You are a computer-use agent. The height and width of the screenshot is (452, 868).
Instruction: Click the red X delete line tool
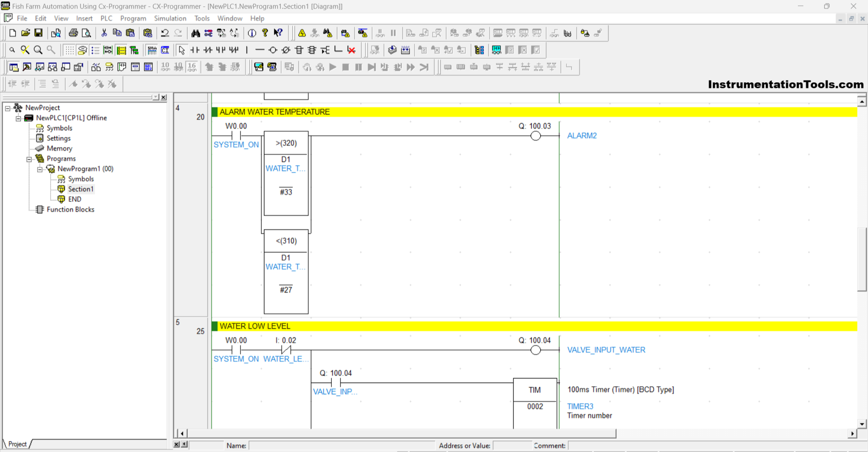point(352,50)
